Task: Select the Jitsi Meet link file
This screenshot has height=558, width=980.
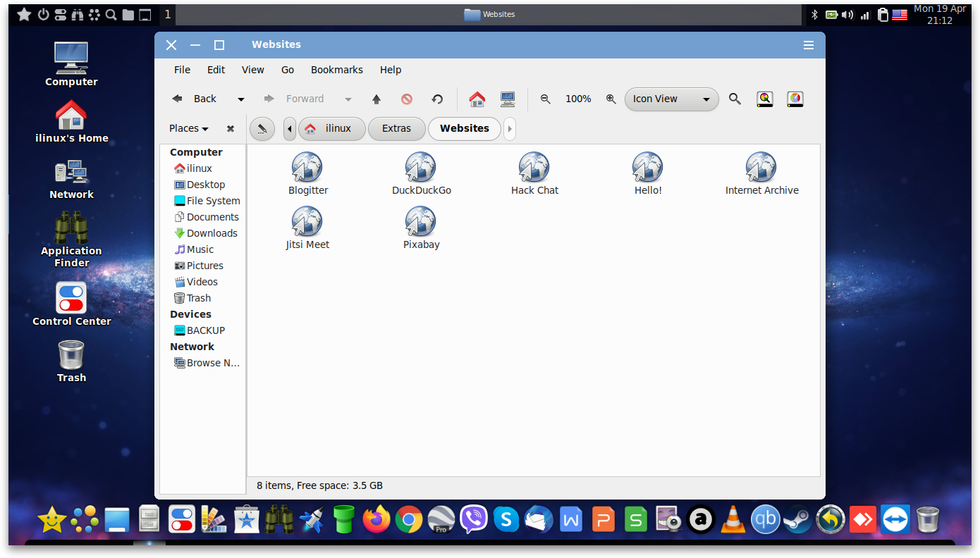Action: tap(307, 228)
